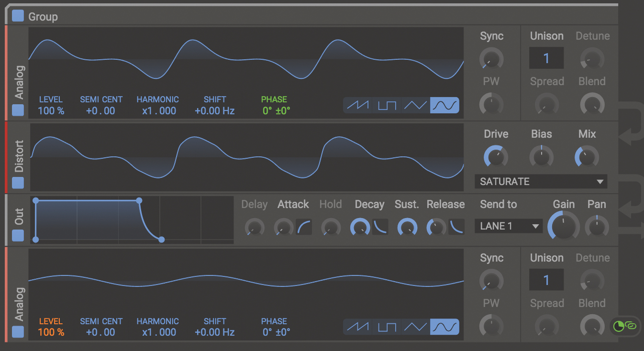Click the envelope Delay knob
This screenshot has height=351, width=644.
tap(255, 227)
